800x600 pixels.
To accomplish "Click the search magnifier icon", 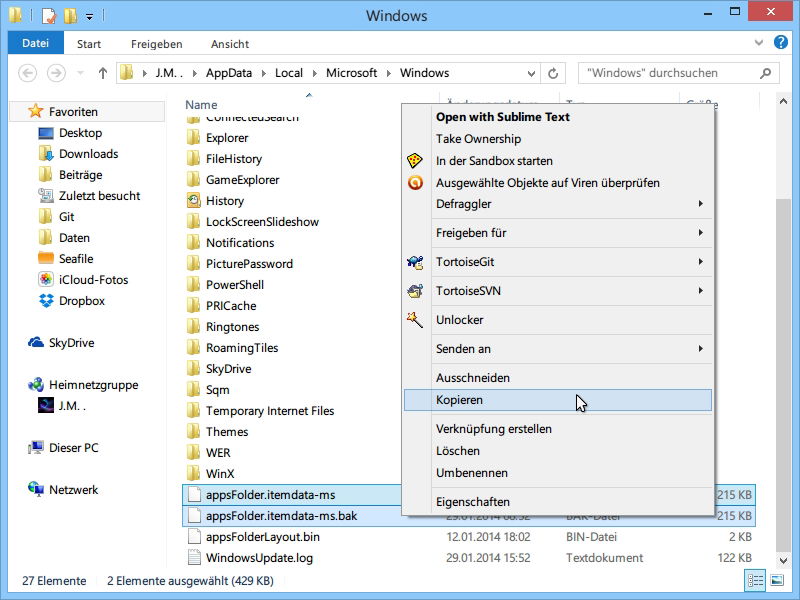I will tap(765, 73).
